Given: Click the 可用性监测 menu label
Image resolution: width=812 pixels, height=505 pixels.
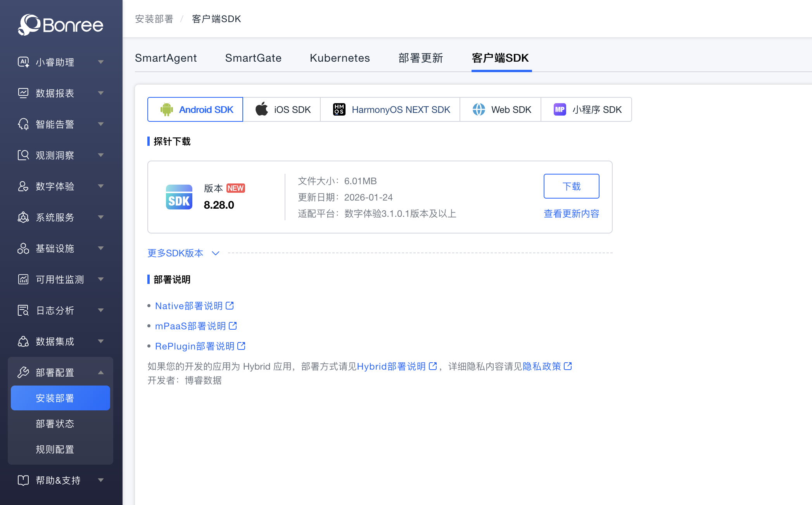Looking at the screenshot, I should 60,279.
